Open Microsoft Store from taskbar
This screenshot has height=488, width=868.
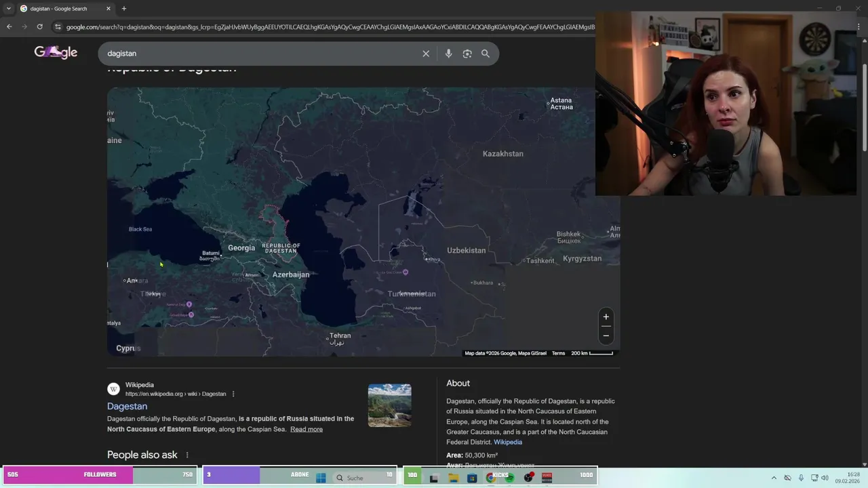[472, 478]
